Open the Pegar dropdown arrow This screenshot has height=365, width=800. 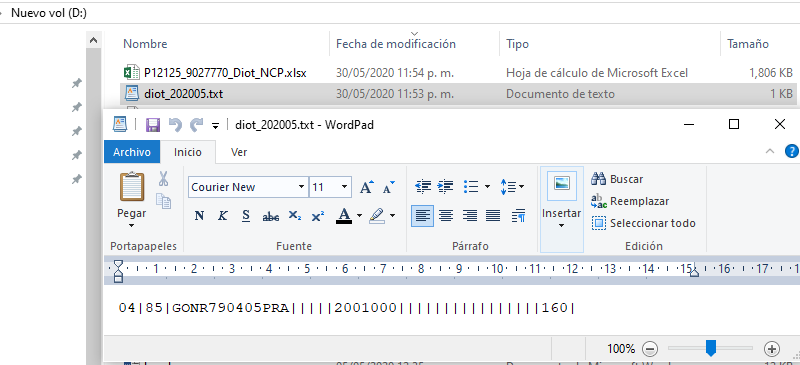click(132, 226)
